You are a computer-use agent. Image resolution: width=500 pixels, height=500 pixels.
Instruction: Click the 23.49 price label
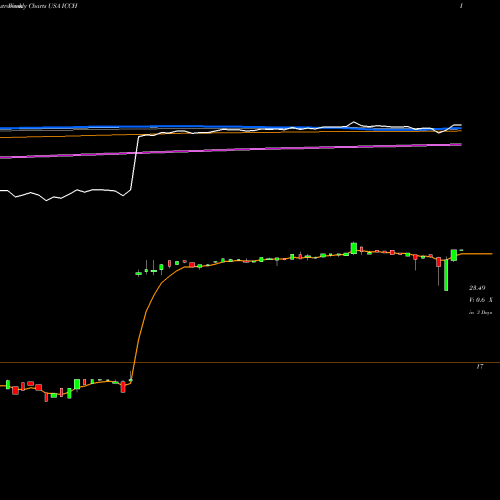point(477,288)
